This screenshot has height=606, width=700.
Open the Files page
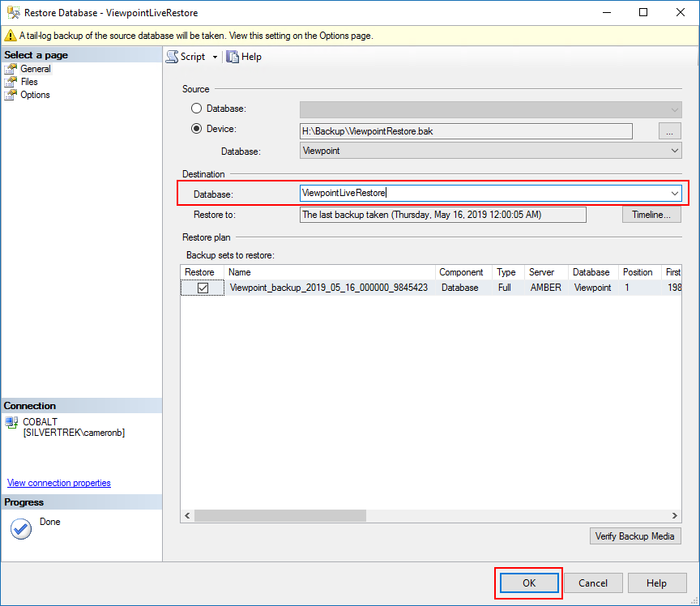[x=29, y=82]
